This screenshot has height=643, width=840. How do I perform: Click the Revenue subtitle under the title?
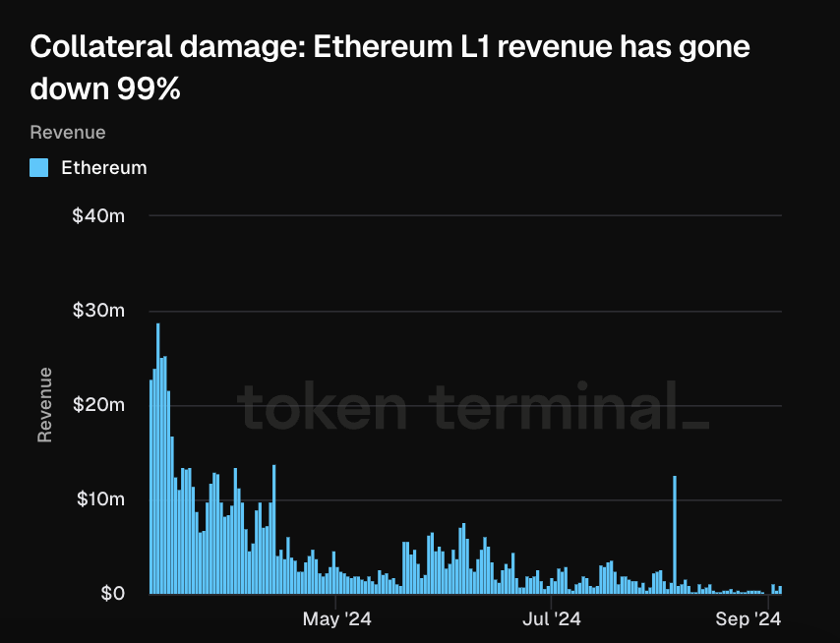click(68, 133)
